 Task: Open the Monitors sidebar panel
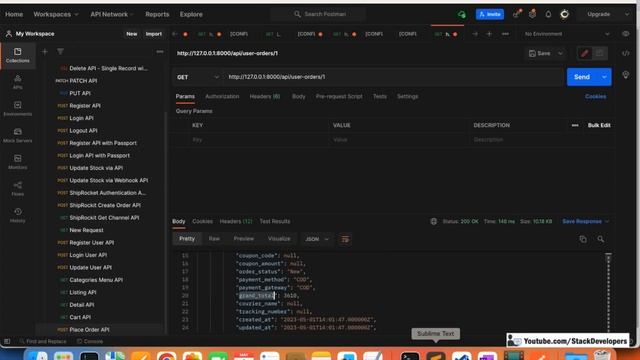point(18,162)
